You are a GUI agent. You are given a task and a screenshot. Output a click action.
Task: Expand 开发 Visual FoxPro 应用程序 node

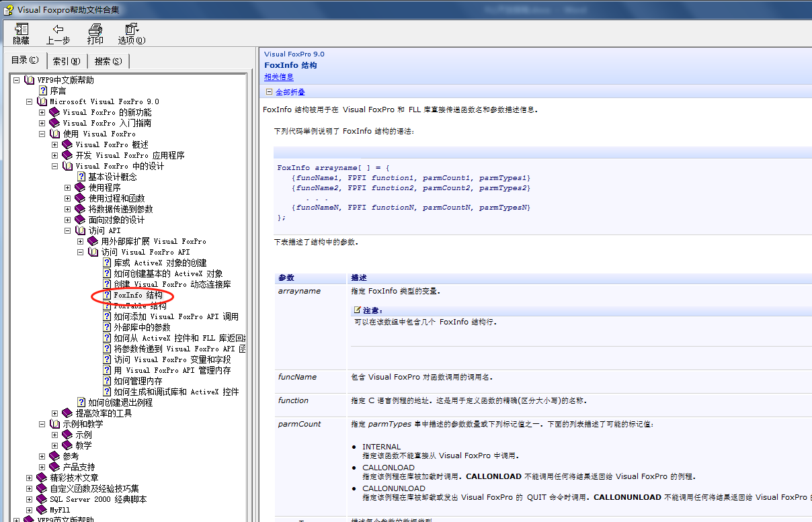tap(55, 155)
